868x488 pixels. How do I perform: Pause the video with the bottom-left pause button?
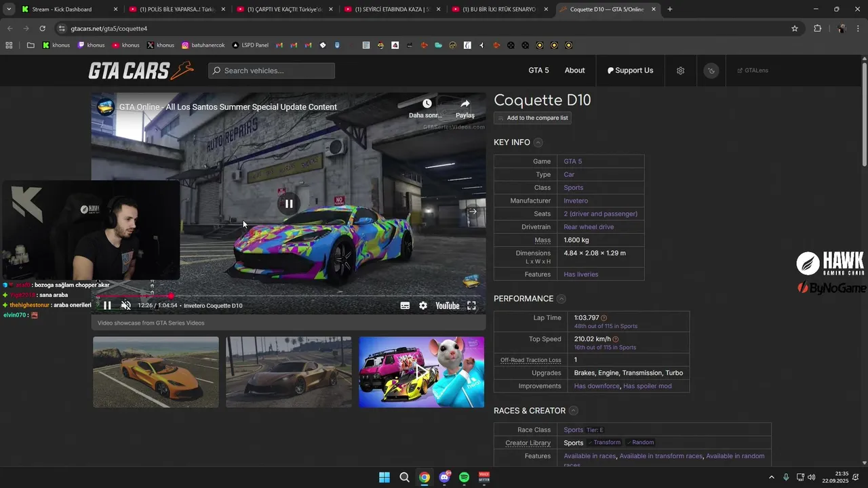pos(107,306)
